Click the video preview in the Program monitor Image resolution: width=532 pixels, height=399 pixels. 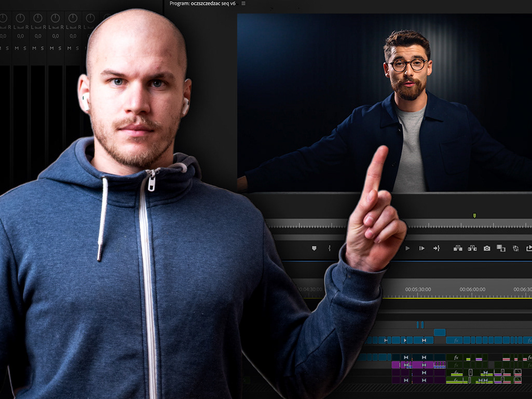(385, 103)
